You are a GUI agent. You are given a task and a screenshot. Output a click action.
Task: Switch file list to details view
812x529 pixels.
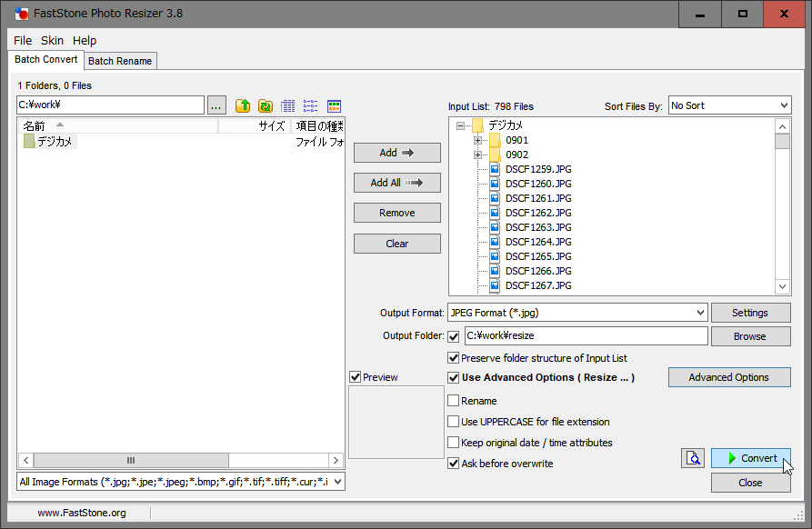coord(288,105)
